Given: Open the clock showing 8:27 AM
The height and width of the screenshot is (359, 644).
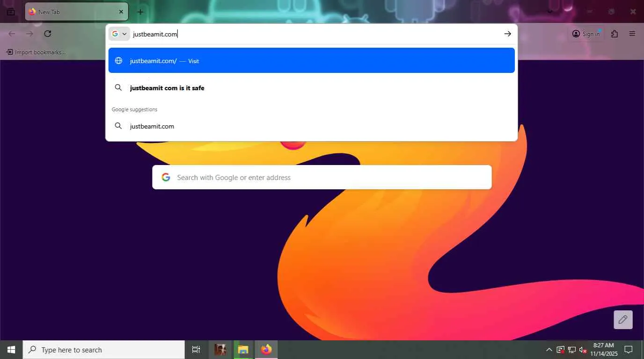Looking at the screenshot, I should pos(604,350).
